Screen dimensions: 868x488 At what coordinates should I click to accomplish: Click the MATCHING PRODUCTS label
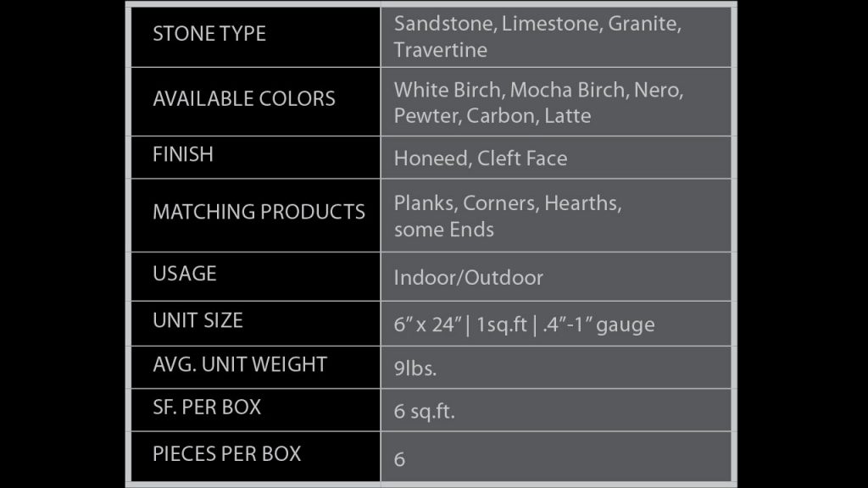click(x=259, y=212)
